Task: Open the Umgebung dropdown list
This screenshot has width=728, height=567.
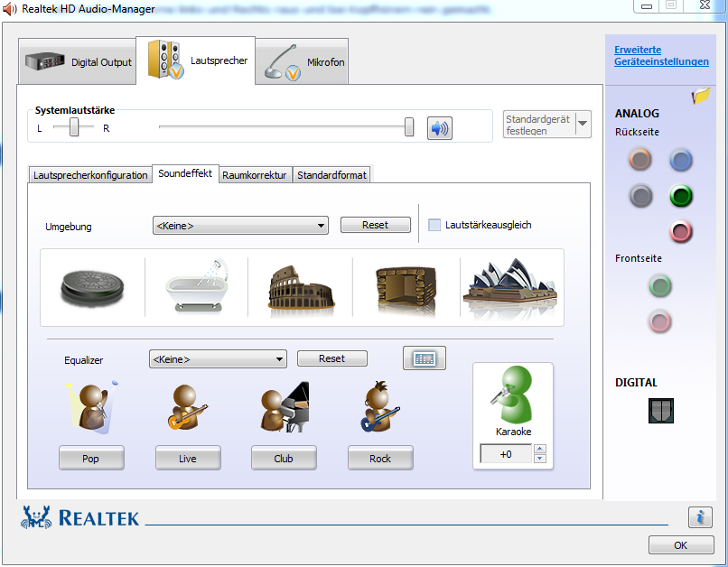Action: (240, 226)
